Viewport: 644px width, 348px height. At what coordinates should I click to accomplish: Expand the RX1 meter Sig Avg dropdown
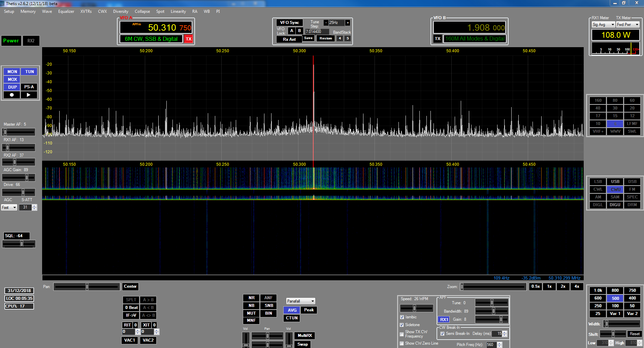pyautogui.click(x=603, y=25)
